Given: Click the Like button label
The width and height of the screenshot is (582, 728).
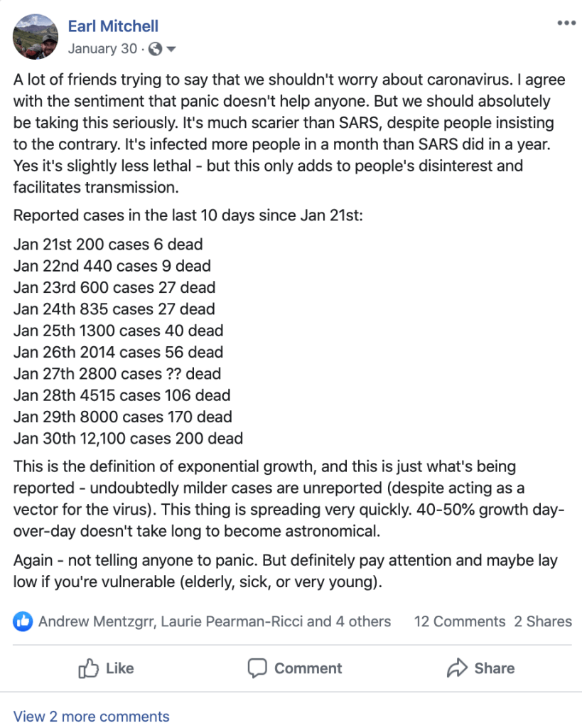Looking at the screenshot, I should pyautogui.click(x=119, y=668).
